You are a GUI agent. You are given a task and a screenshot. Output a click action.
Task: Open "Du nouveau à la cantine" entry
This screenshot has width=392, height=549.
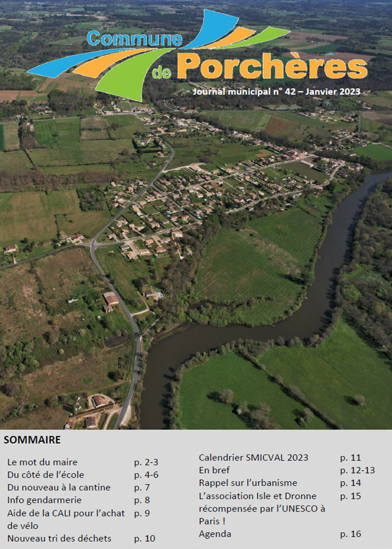(x=59, y=488)
